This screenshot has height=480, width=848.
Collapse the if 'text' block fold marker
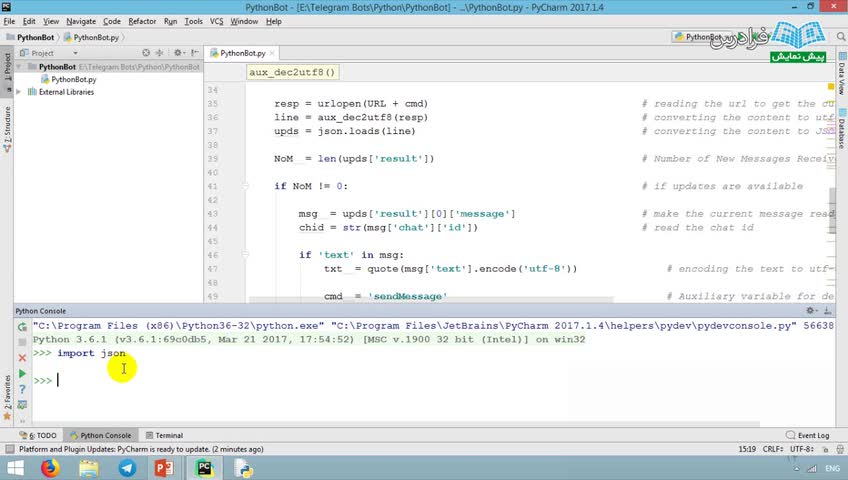click(x=246, y=255)
